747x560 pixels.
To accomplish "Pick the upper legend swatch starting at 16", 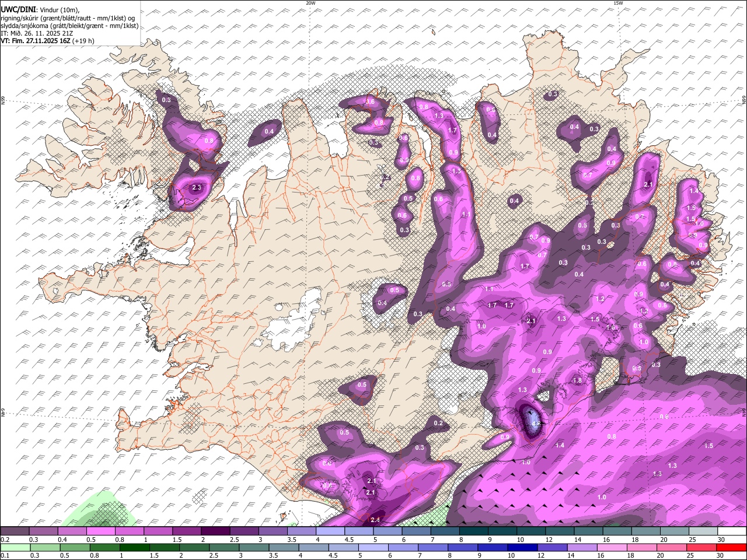I will pyautogui.click(x=617, y=531).
